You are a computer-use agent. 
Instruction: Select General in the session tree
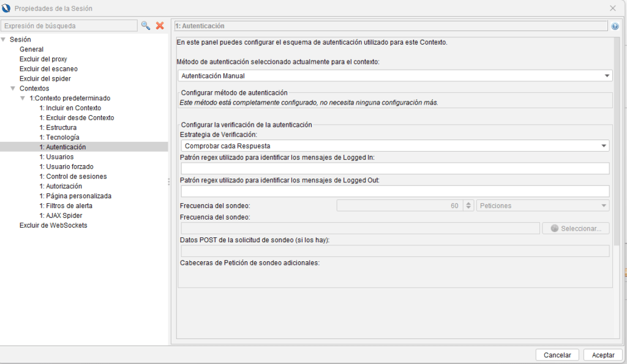click(x=31, y=50)
